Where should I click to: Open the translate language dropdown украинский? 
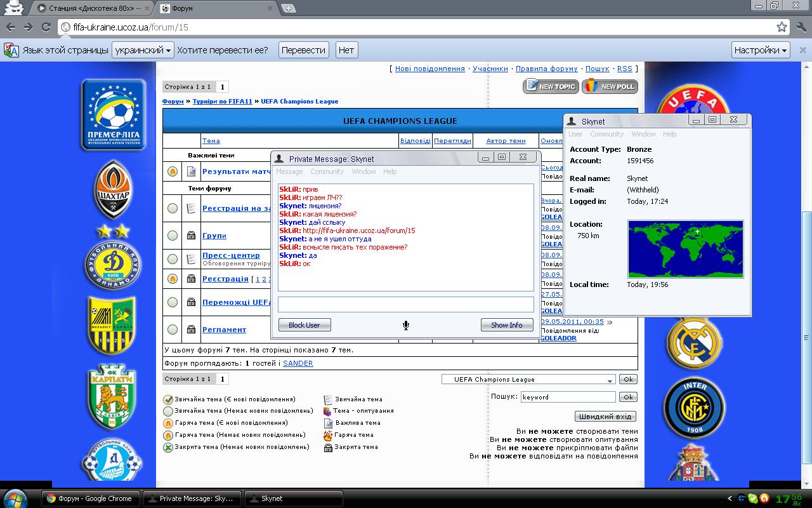pos(143,50)
